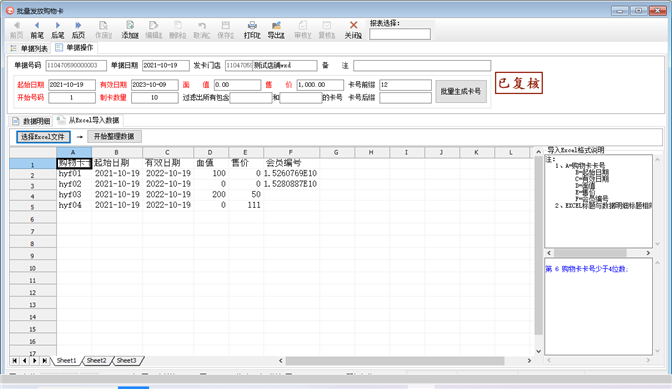Click the 前页 first-page toolbar icon
This screenshot has width=672, height=389.
(x=16, y=30)
